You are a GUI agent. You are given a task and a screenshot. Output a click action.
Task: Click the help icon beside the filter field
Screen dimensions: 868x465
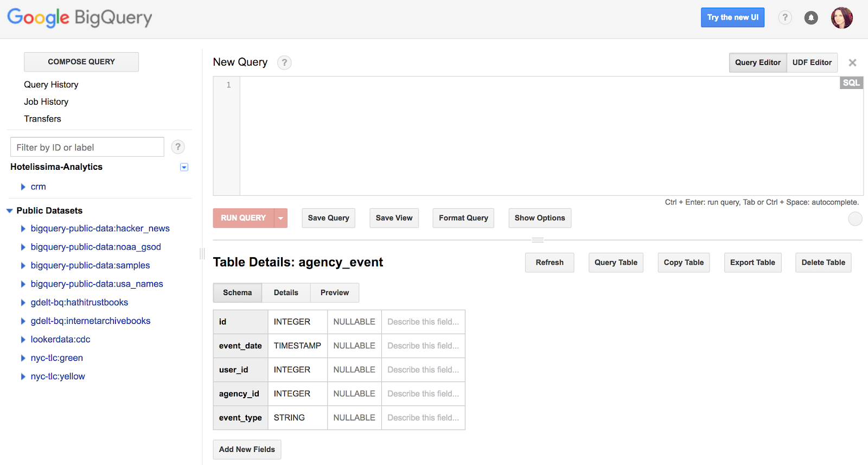pos(178,147)
